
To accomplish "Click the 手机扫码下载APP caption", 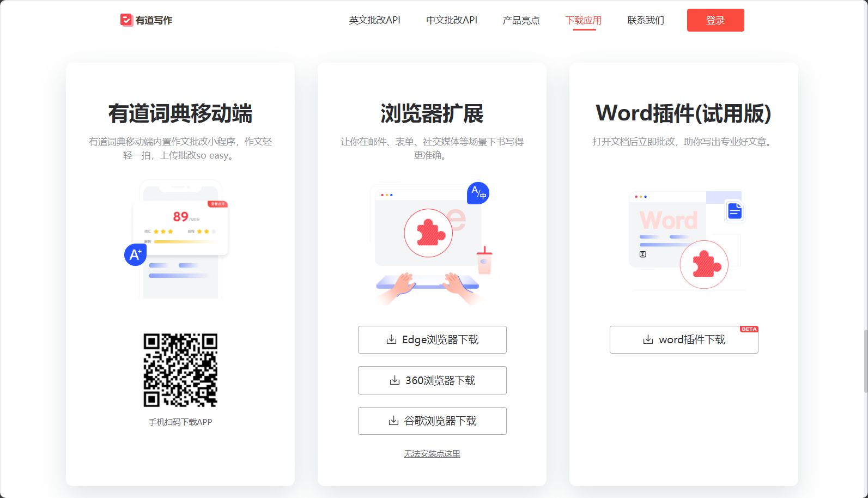I will [x=180, y=422].
